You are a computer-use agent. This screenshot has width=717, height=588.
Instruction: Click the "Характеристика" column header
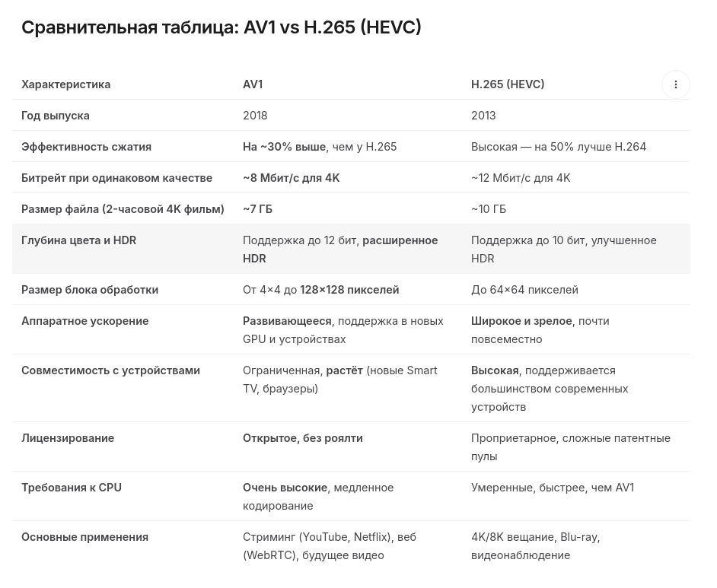coord(65,84)
